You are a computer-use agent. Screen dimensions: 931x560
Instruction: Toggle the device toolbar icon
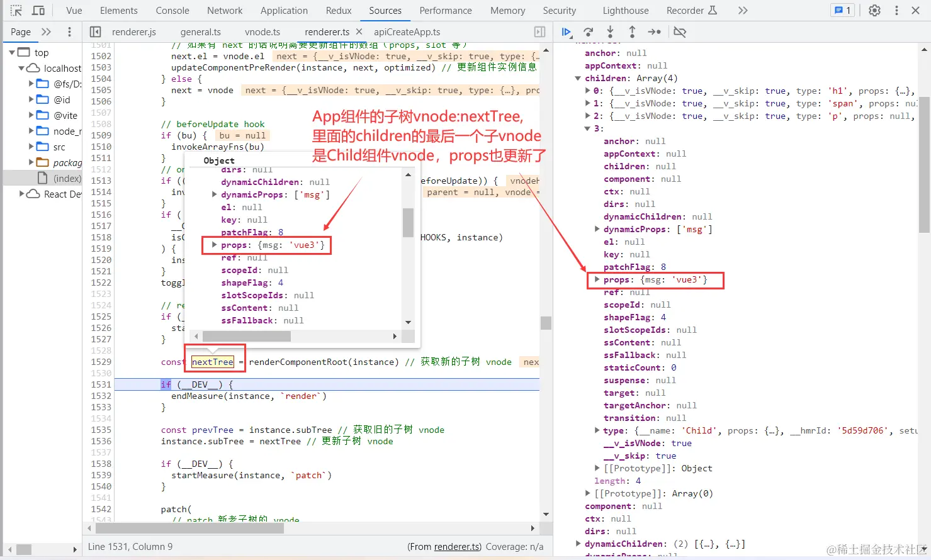coord(38,11)
